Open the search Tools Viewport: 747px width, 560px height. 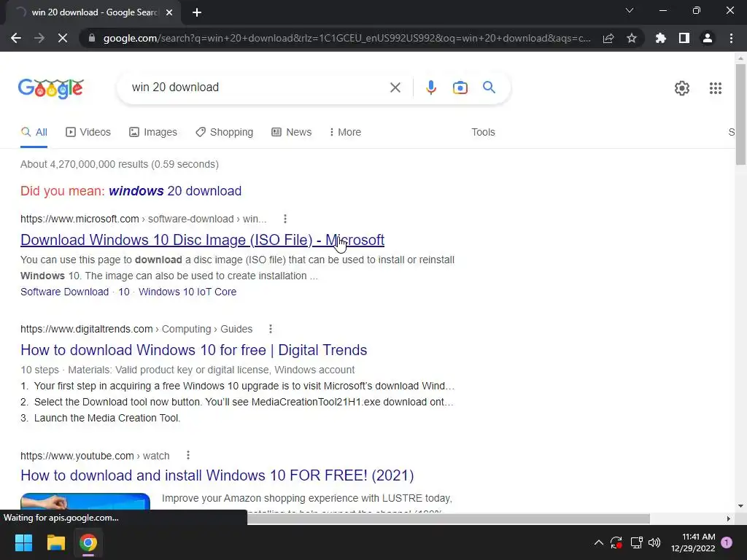pyautogui.click(x=483, y=133)
